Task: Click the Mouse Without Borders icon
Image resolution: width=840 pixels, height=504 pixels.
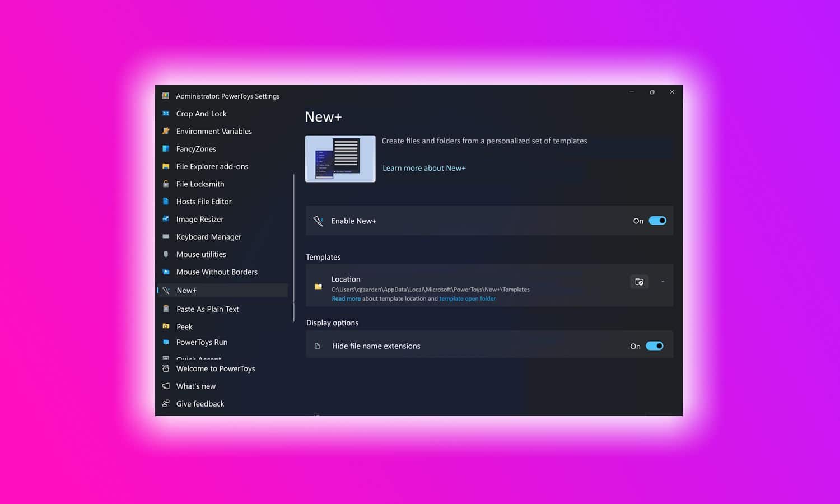Action: click(166, 272)
